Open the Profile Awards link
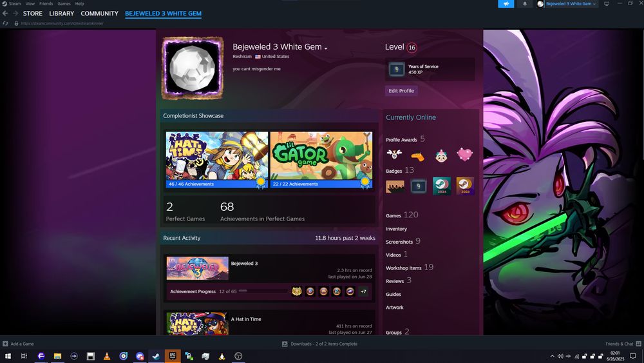 pyautogui.click(x=401, y=140)
